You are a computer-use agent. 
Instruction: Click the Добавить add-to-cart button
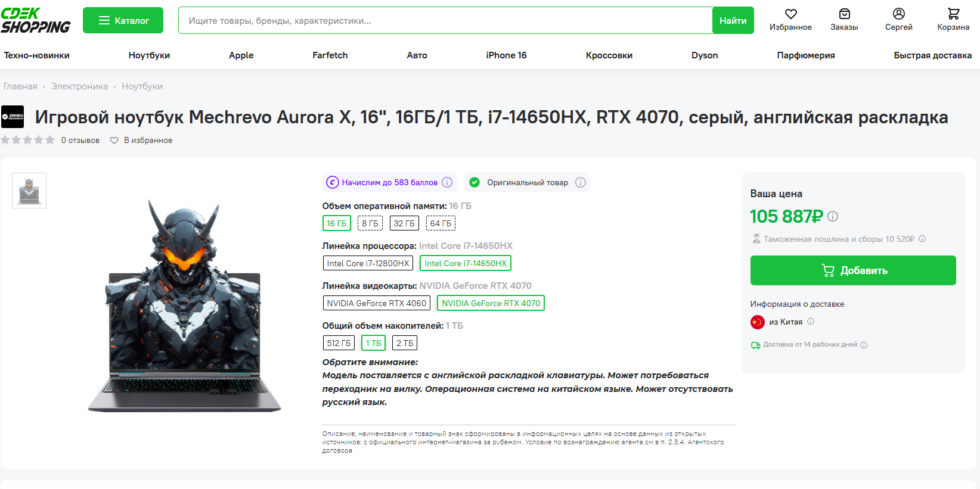pyautogui.click(x=853, y=270)
